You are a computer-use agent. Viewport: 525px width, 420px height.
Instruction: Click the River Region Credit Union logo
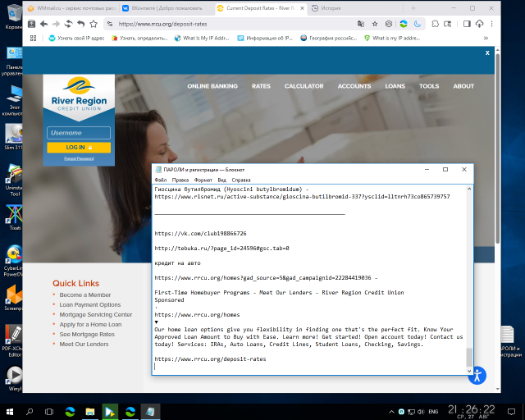click(79, 95)
